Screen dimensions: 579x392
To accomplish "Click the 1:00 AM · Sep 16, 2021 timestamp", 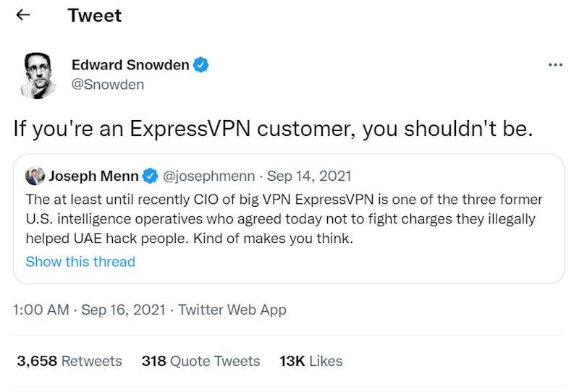I will click(x=89, y=310).
